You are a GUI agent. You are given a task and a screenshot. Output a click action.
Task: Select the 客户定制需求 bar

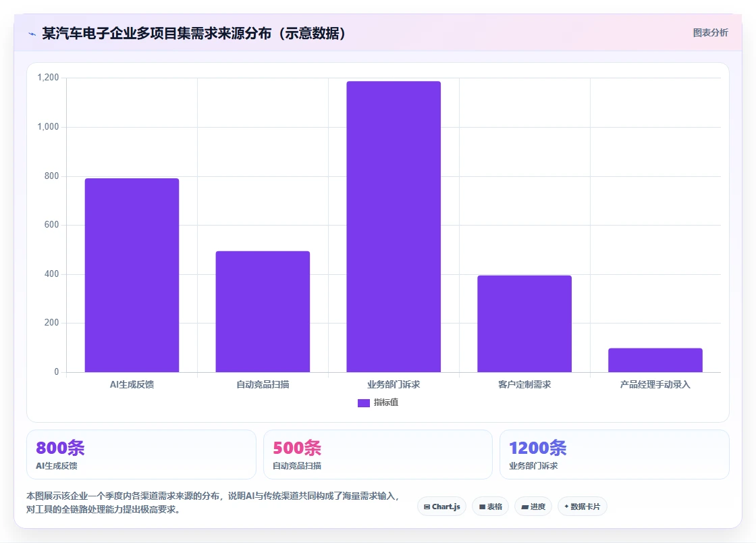click(524, 324)
